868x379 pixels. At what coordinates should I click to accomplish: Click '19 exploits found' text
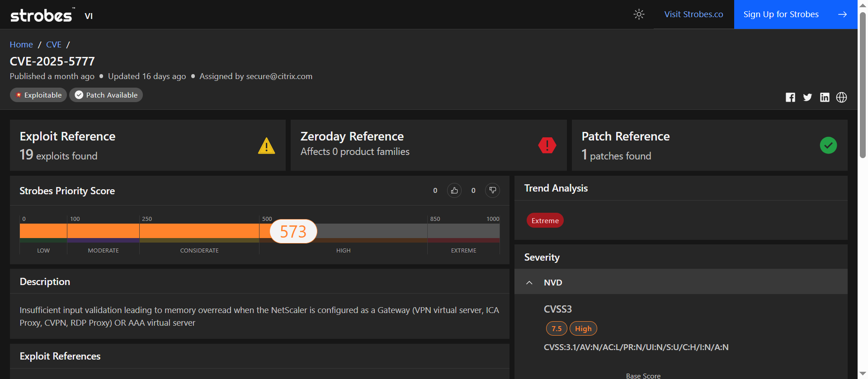[x=58, y=155]
